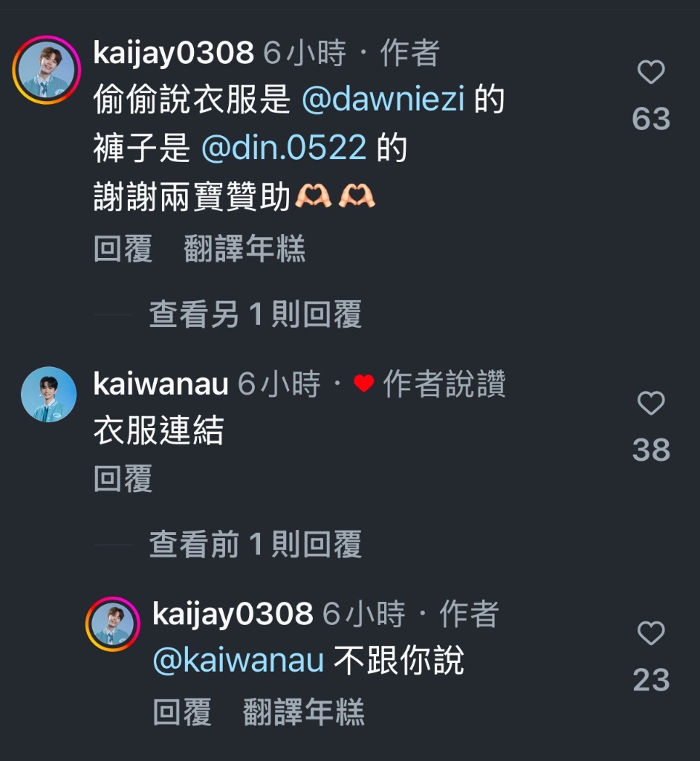Tap 回覆 under the '不跟你說' reply
Screen dimensions: 700x761
[x=183, y=712]
